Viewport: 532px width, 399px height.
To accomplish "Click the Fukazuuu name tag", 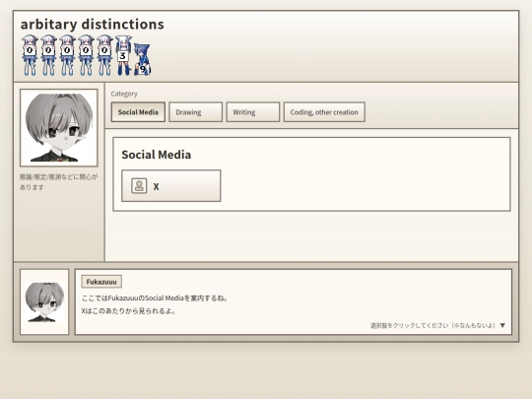I will (101, 282).
